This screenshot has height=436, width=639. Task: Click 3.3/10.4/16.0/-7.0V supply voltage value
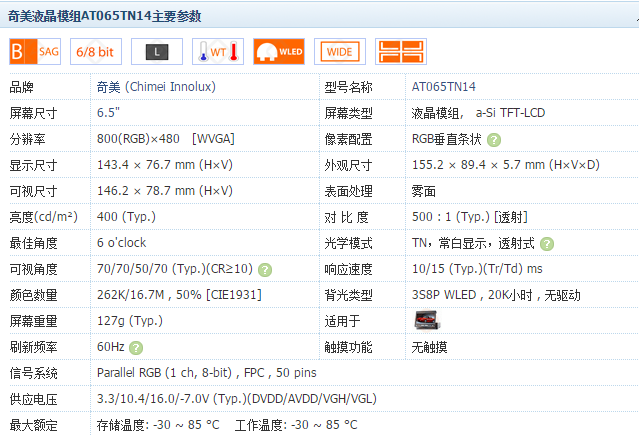coord(237,399)
